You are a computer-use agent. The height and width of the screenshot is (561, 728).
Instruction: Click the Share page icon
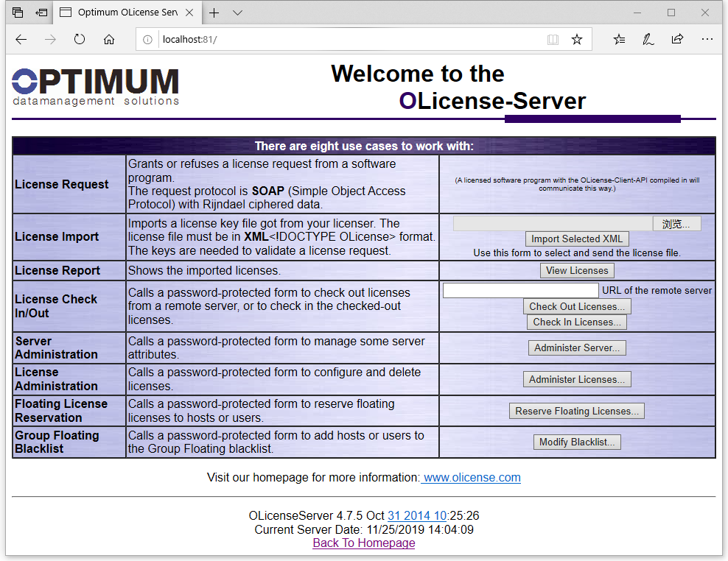coord(677,39)
